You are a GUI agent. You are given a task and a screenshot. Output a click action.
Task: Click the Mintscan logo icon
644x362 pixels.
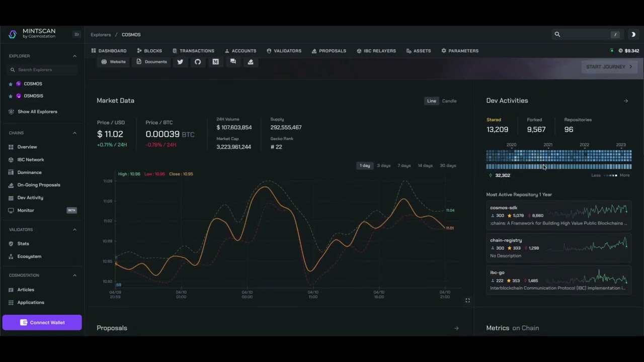point(13,34)
